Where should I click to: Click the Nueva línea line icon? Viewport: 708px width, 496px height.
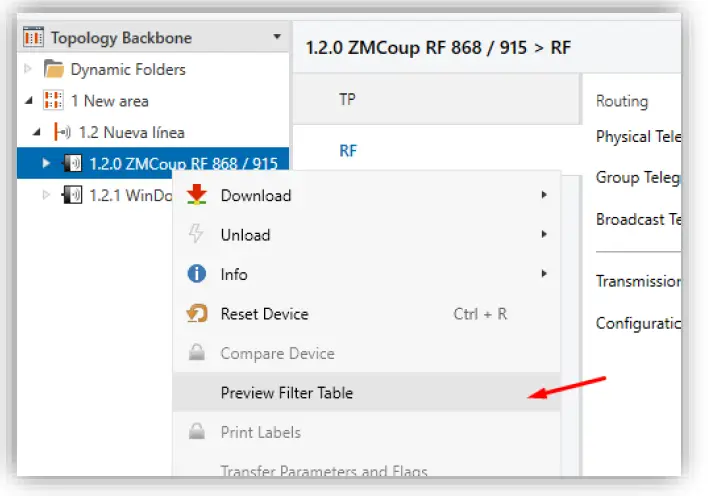[62, 132]
